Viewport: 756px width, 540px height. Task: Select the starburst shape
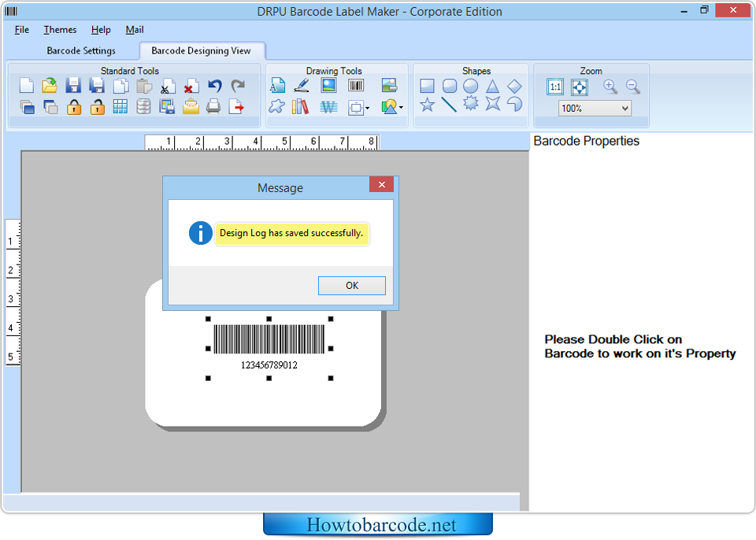point(471,103)
